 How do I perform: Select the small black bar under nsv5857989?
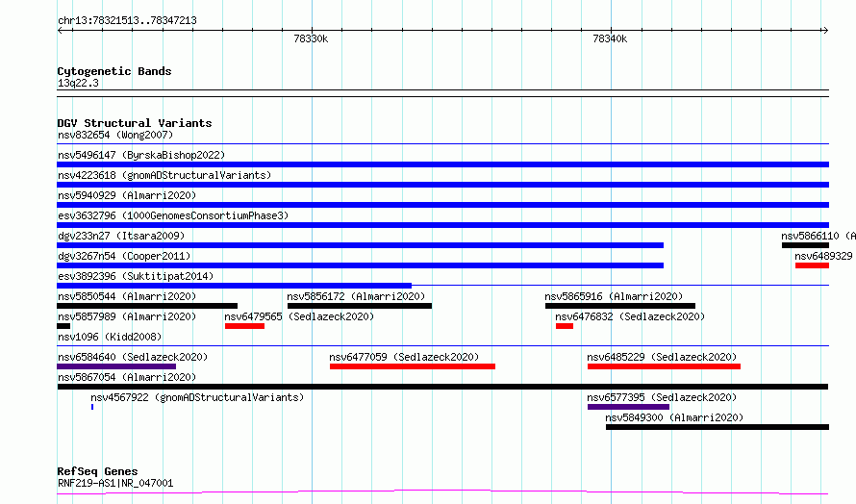point(63,326)
